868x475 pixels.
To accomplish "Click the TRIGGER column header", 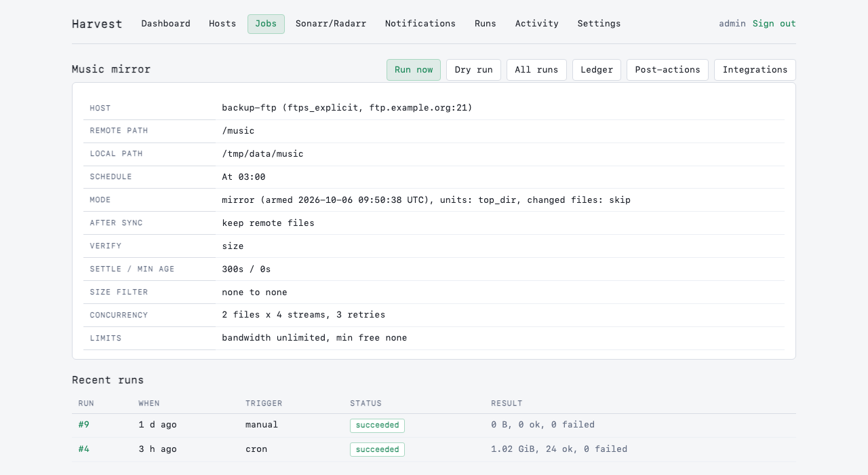I will pos(264,403).
